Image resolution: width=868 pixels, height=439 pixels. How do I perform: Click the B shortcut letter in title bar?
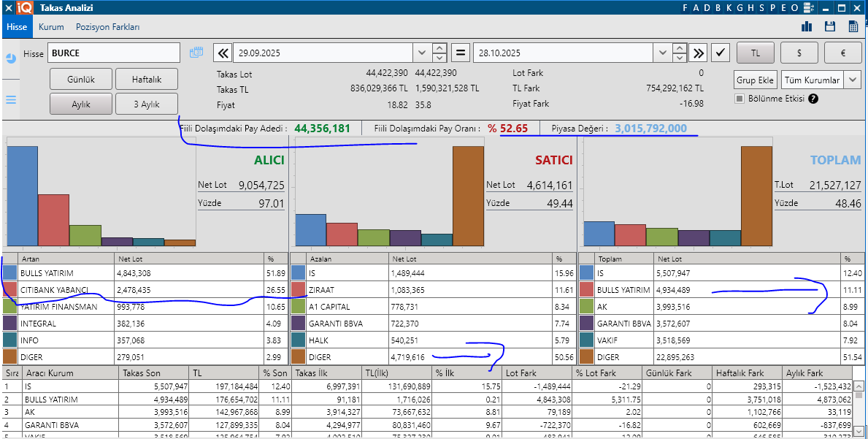718,8
